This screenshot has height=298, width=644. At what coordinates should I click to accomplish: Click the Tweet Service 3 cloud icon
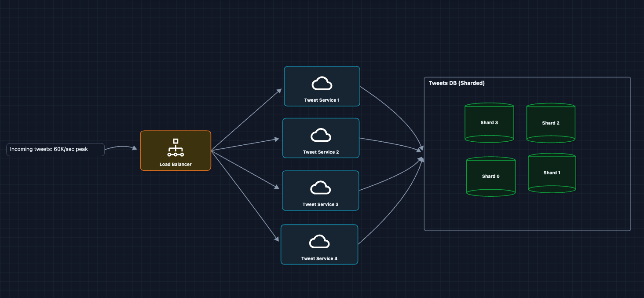tap(320, 188)
